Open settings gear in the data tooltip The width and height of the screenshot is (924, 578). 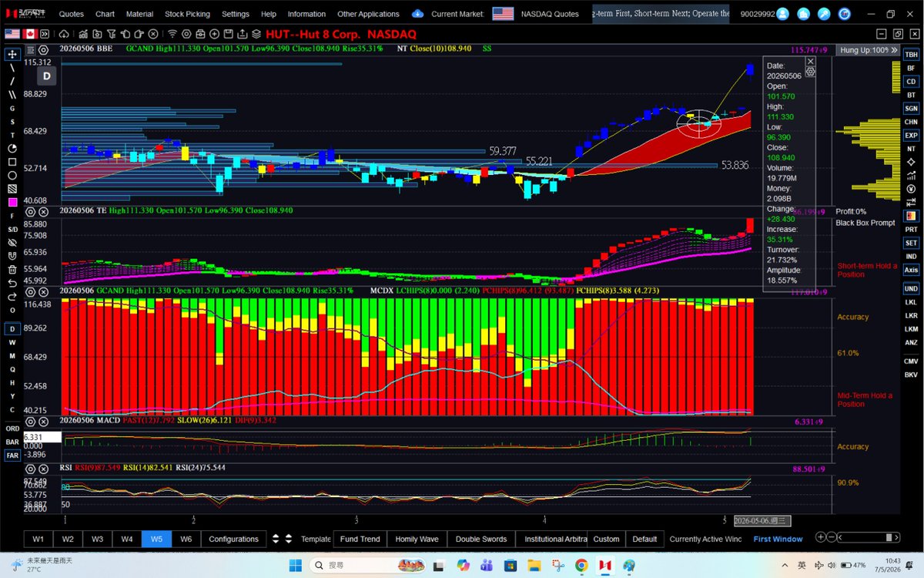810,71
